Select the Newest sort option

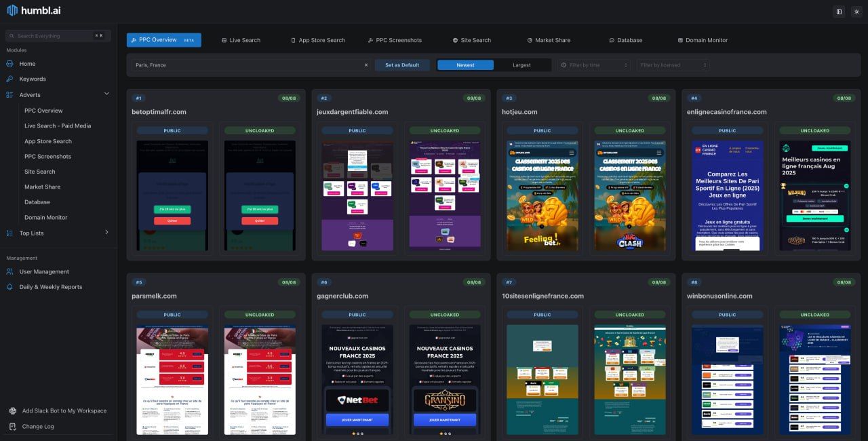[x=465, y=65]
